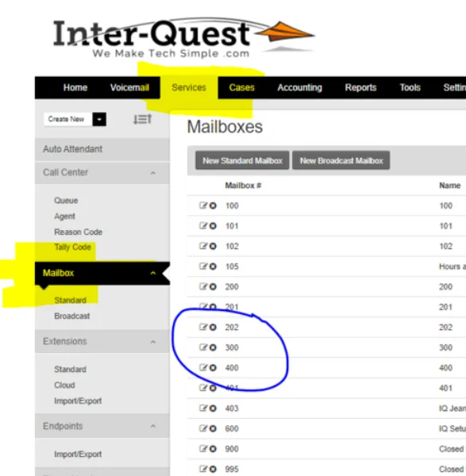The height and width of the screenshot is (476, 466).
Task: Click edit icon for mailbox 202
Action: pyautogui.click(x=203, y=327)
